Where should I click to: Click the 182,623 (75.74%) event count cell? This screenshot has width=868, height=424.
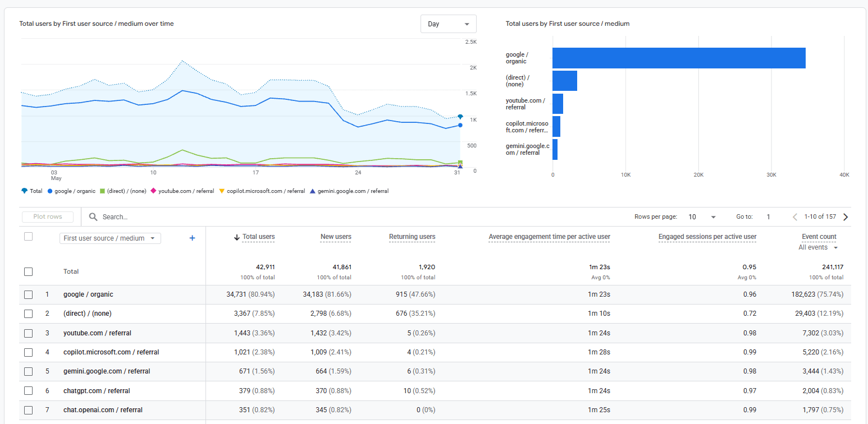(x=817, y=294)
